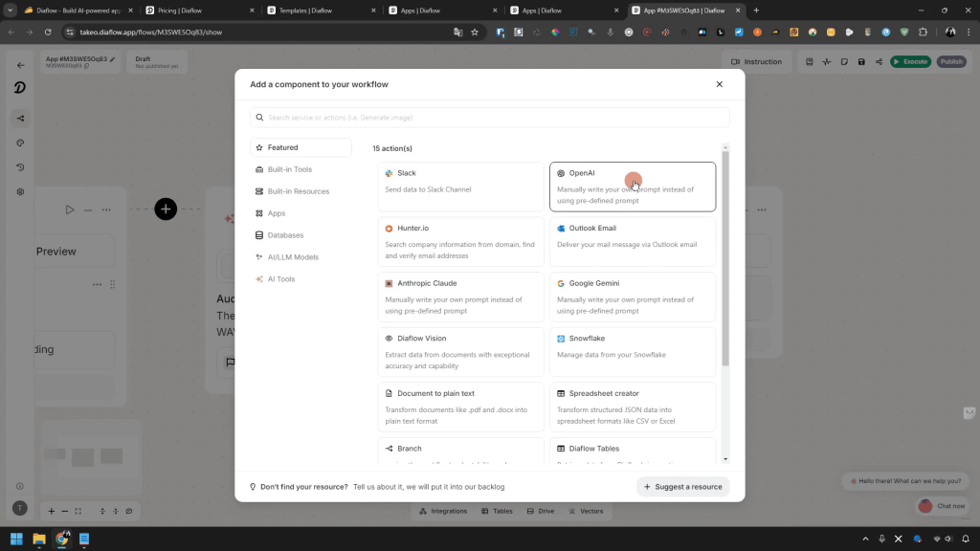Open the Tables bottom tab
The width and height of the screenshot is (980, 551).
tap(497, 511)
